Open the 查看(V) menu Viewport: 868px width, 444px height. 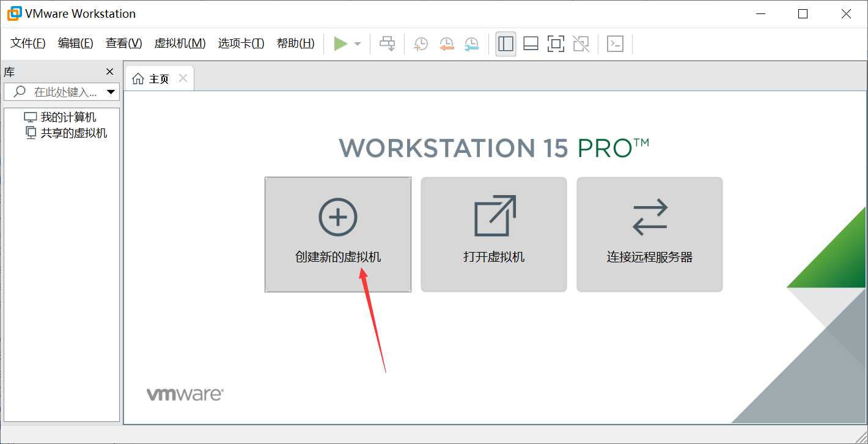[x=123, y=43]
